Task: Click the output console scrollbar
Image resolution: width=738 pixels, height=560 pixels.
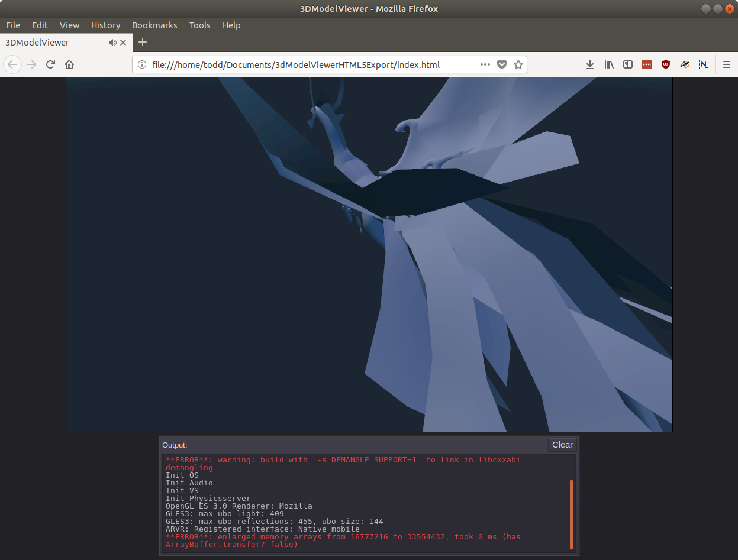Action: 571,514
